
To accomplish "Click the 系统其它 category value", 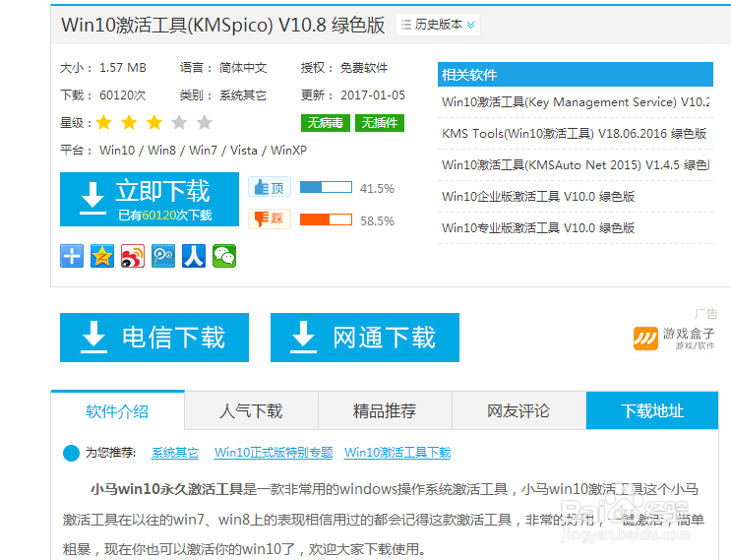I will [x=243, y=95].
